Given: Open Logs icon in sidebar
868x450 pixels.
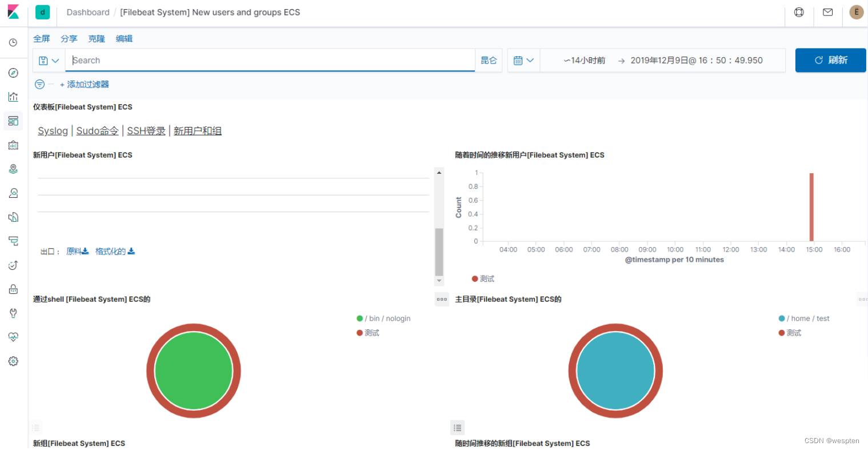Looking at the screenshot, I should 13,241.
